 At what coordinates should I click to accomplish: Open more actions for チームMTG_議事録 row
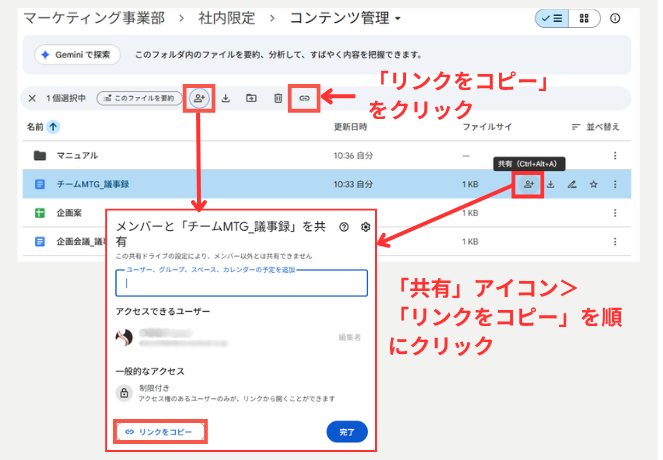pyautogui.click(x=615, y=184)
